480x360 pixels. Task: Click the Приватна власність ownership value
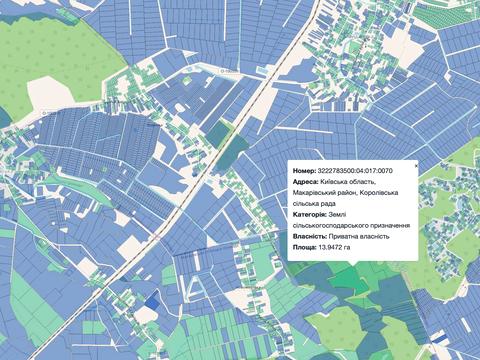point(359,236)
